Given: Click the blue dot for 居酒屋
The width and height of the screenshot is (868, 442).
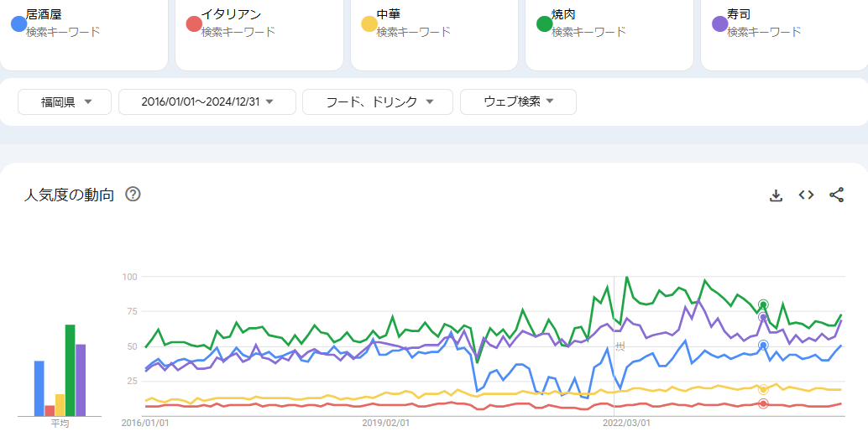Looking at the screenshot, I should 17,23.
